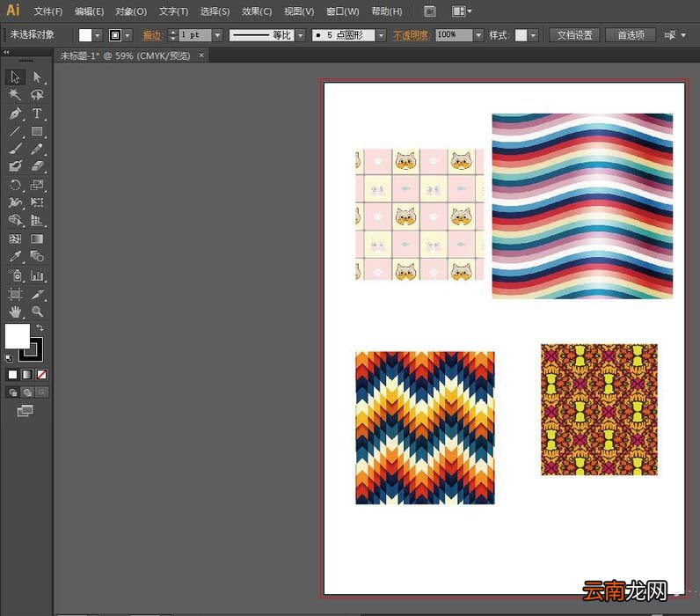Select the Symbol Sprayer tool
Viewport: 700px width, 616px height.
point(15,275)
